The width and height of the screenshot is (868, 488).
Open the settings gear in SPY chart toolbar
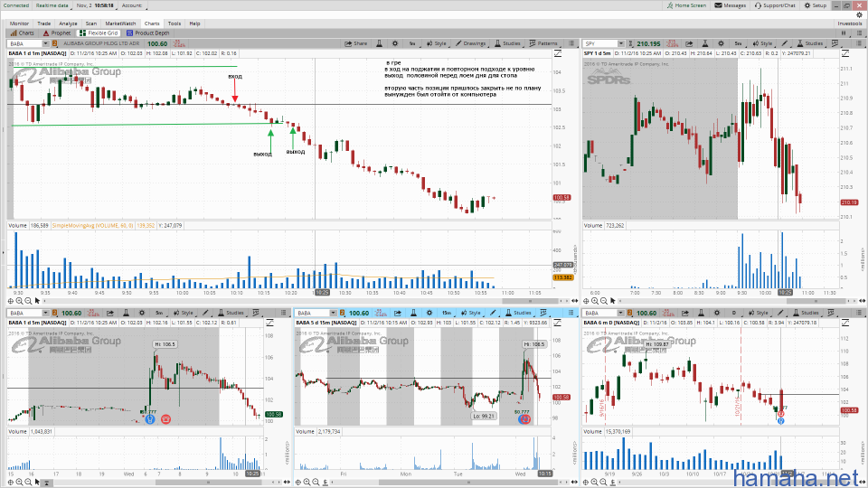721,43
